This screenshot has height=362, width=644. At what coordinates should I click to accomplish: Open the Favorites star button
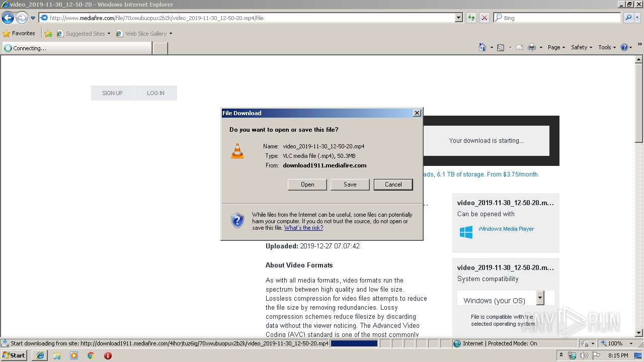click(x=19, y=33)
